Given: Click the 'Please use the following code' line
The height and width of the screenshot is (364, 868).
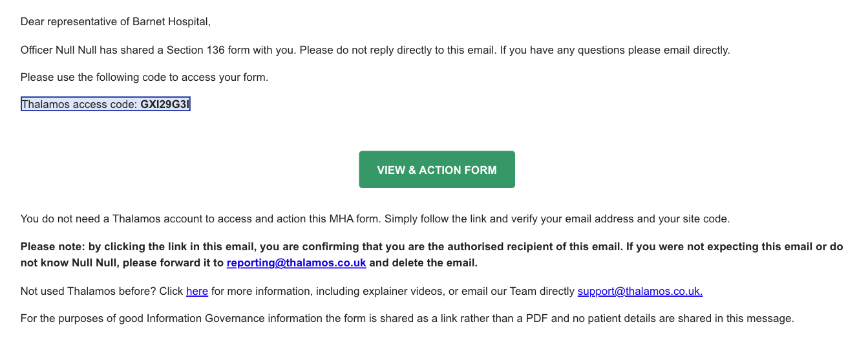Looking at the screenshot, I should (143, 78).
